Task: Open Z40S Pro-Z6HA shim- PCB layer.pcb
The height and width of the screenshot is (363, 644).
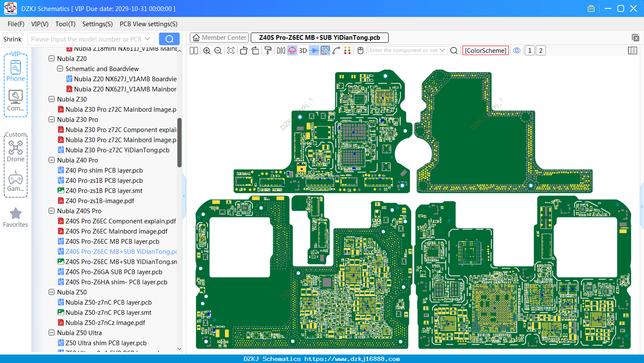Action: coord(112,282)
